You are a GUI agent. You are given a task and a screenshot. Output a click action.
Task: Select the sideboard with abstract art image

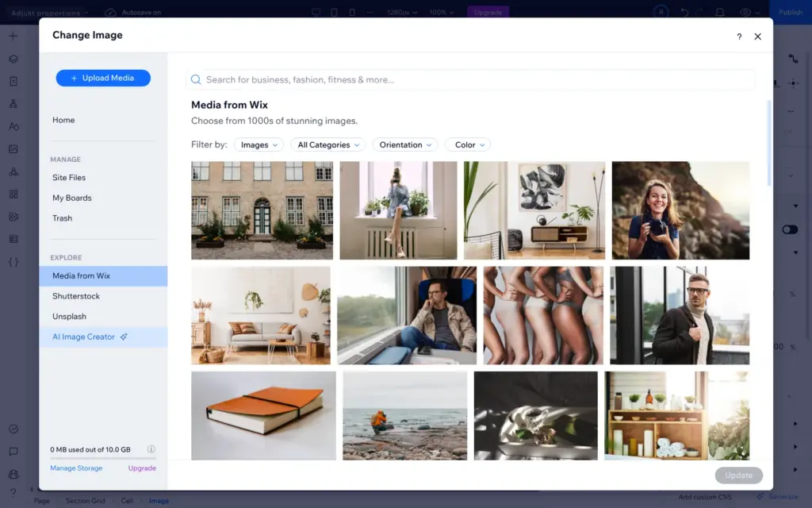pos(534,210)
